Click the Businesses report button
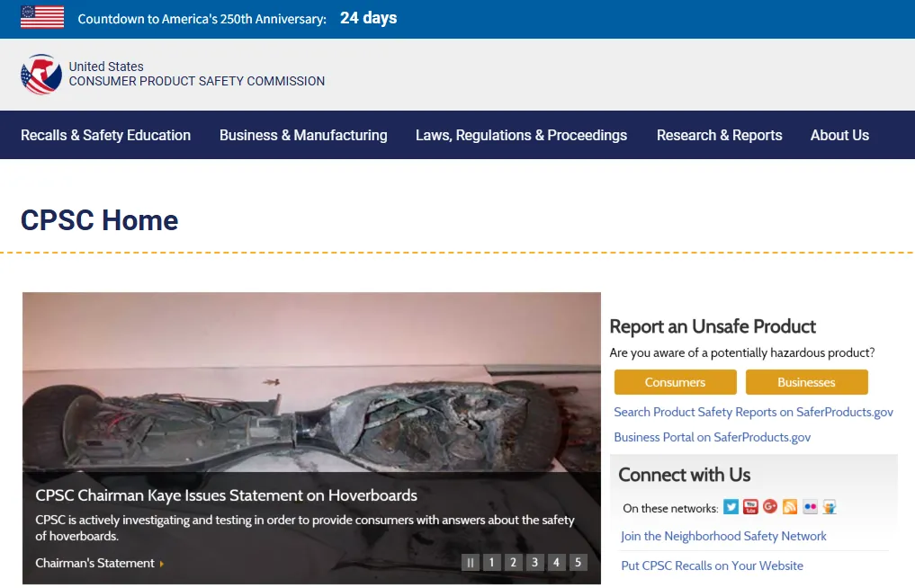Image resolution: width=915 pixels, height=588 pixels. point(806,382)
